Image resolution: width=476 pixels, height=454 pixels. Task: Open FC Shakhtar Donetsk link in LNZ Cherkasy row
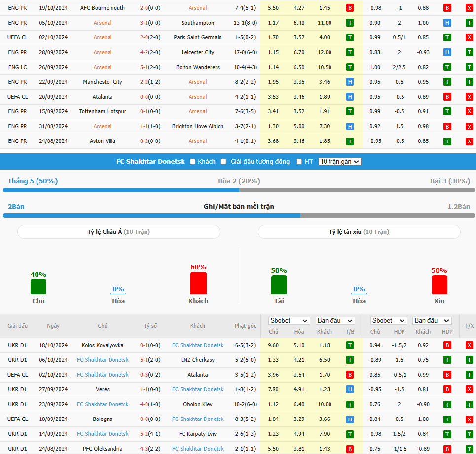103,360
